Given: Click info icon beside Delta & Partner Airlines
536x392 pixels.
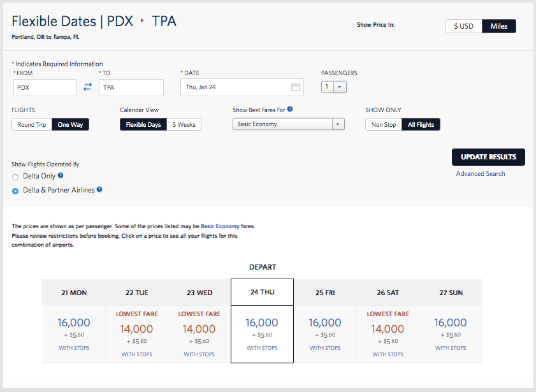Looking at the screenshot, I should click(x=99, y=189).
